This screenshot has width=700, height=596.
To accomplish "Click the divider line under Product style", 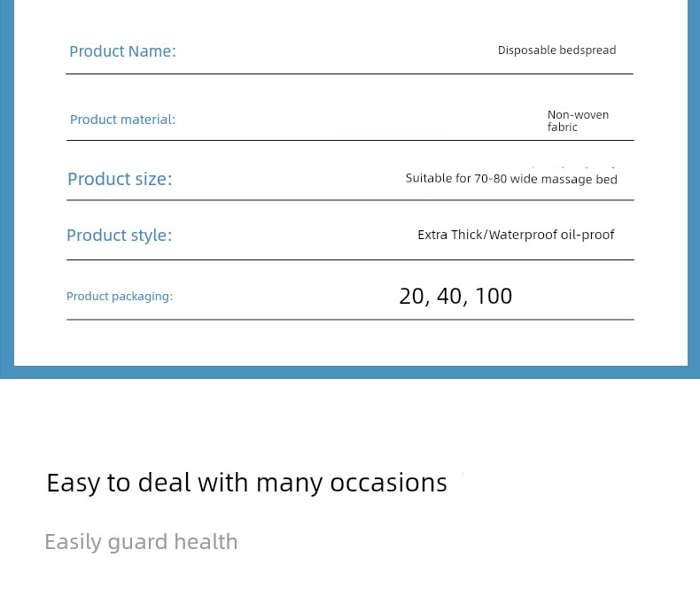I will tap(351, 259).
